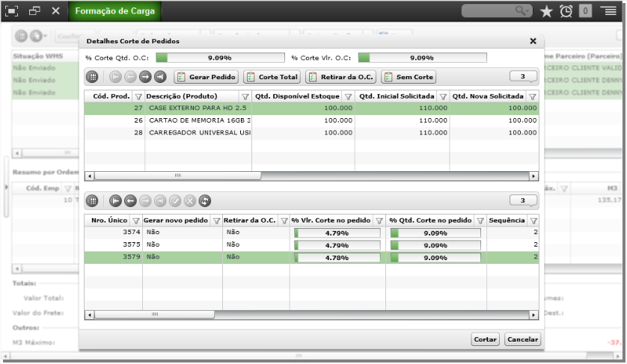The width and height of the screenshot is (627, 364).
Task: Open favorites star icon in top bar
Action: (x=546, y=11)
